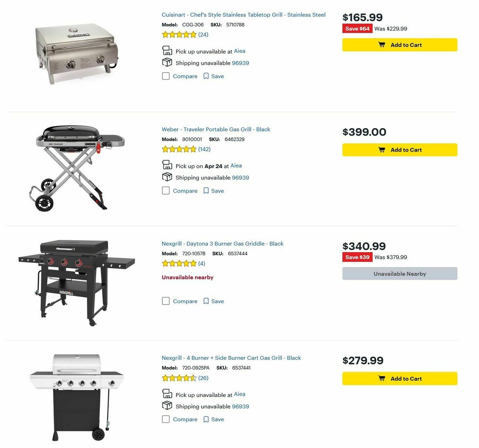Open Nexgrill Daytona 3 Burner Griddle link
Image resolution: width=479 pixels, height=448 pixels.
pyautogui.click(x=222, y=244)
